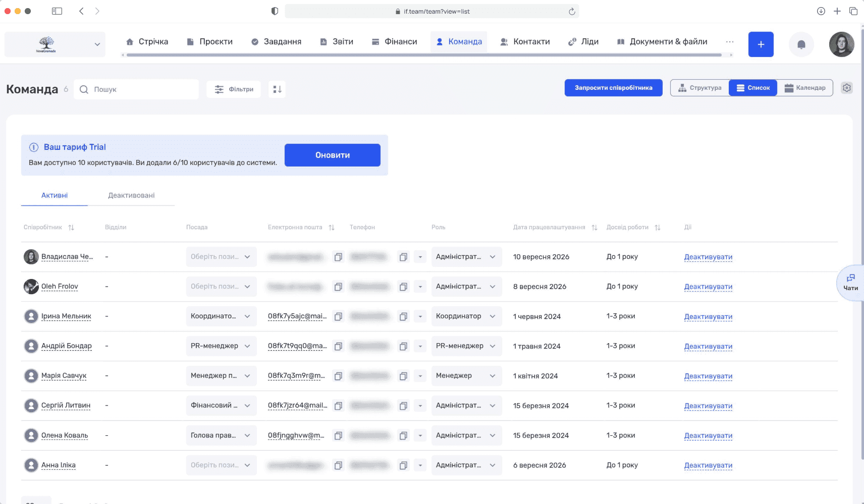Open PR-менеджер position dropdown for Андрій Бондар
864x504 pixels.
pos(221,346)
